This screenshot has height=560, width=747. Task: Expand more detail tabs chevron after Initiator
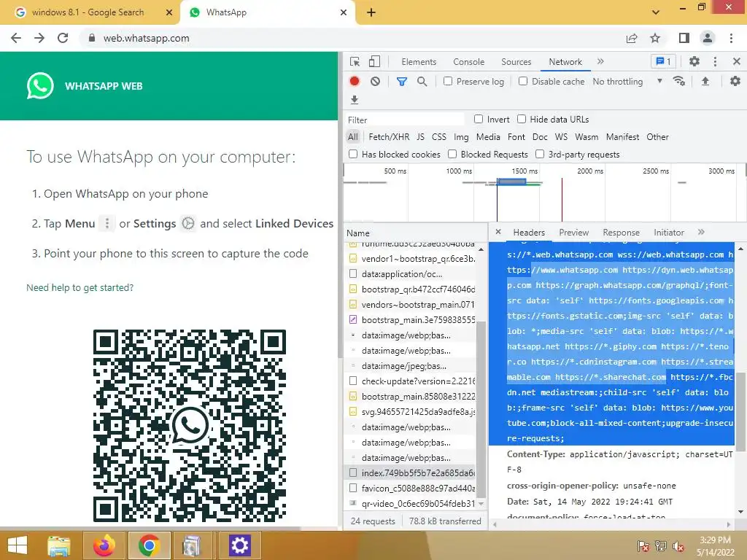point(701,232)
